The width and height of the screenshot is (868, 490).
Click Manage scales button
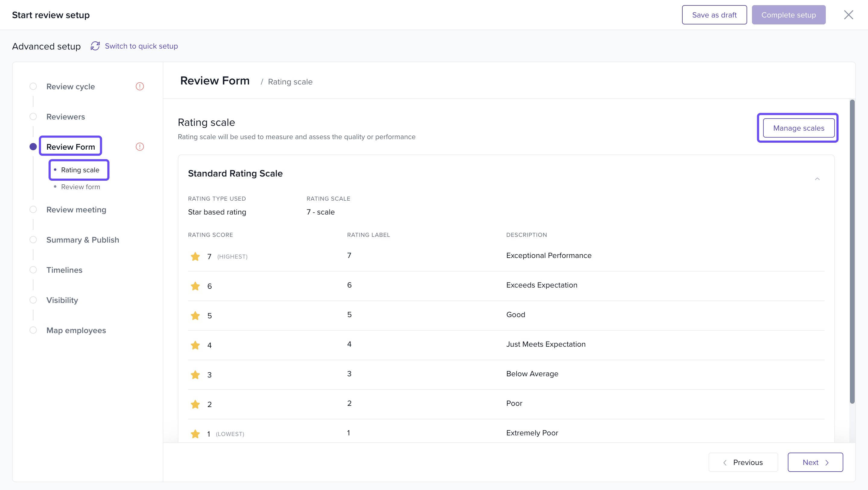[x=798, y=128]
